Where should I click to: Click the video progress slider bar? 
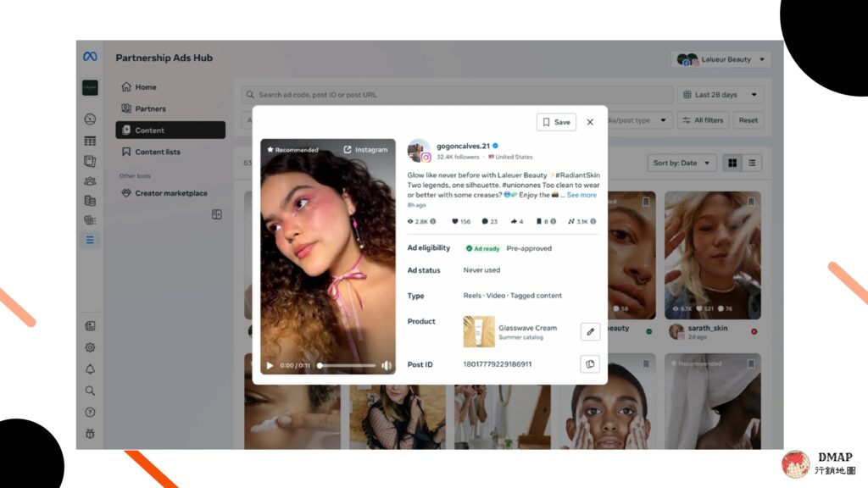[347, 365]
